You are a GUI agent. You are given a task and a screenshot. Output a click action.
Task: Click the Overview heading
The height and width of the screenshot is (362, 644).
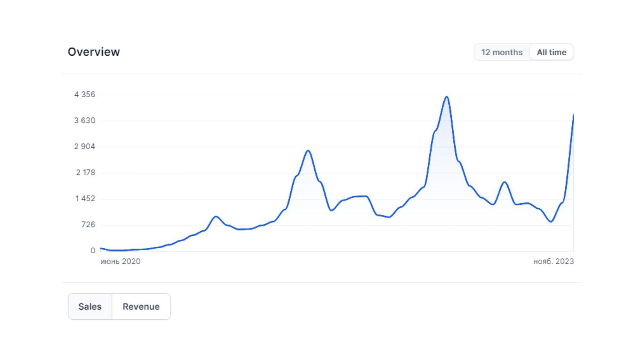click(94, 52)
